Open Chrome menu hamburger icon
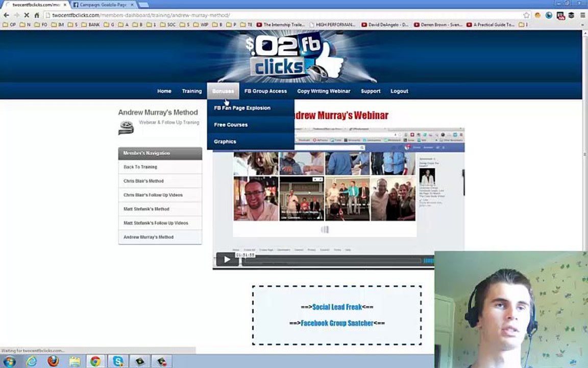 tap(582, 15)
